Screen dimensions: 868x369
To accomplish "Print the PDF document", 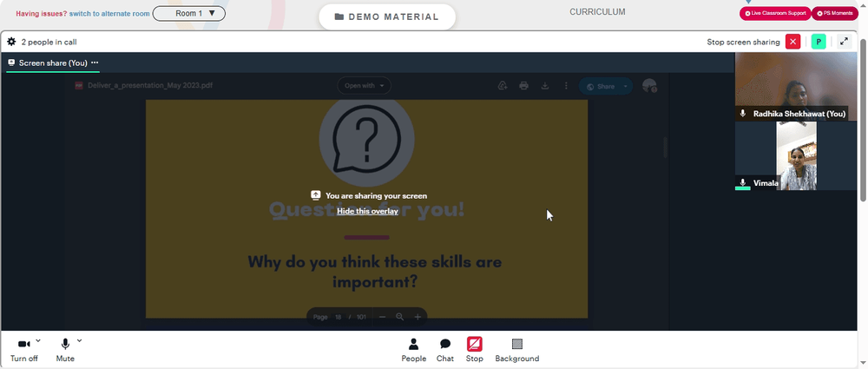I will 523,86.
